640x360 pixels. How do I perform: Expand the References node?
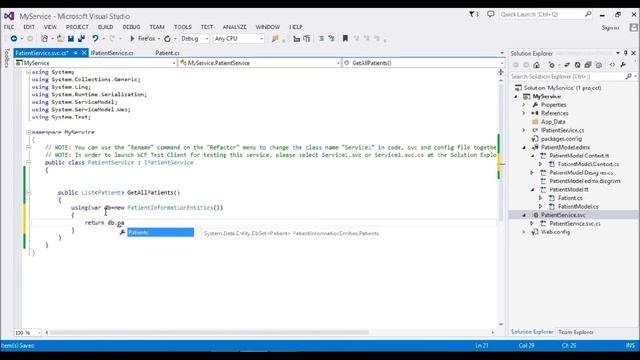(524, 113)
